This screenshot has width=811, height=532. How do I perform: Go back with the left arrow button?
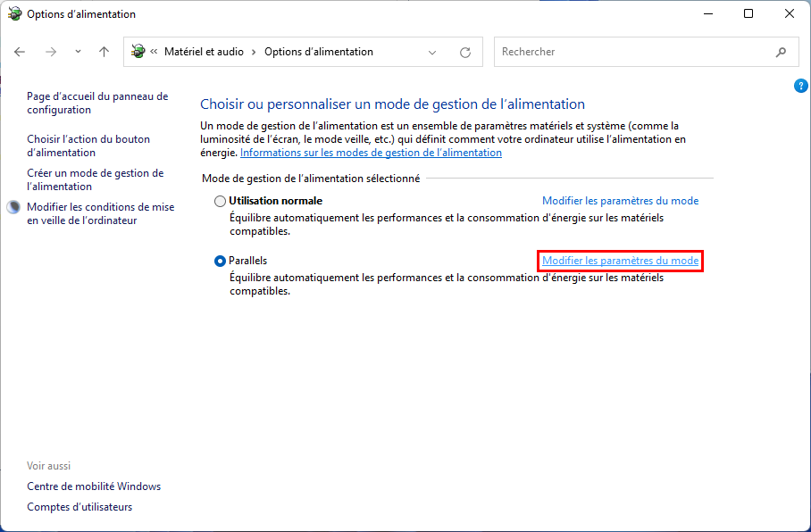(20, 52)
